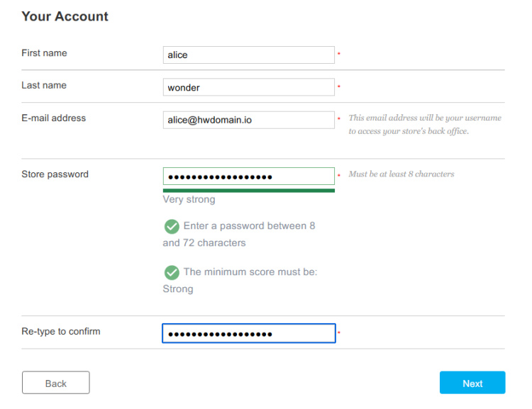Image resolution: width=532 pixels, height=409 pixels.
Task: Click the green checkmark beside minimum score rule
Action: [171, 272]
